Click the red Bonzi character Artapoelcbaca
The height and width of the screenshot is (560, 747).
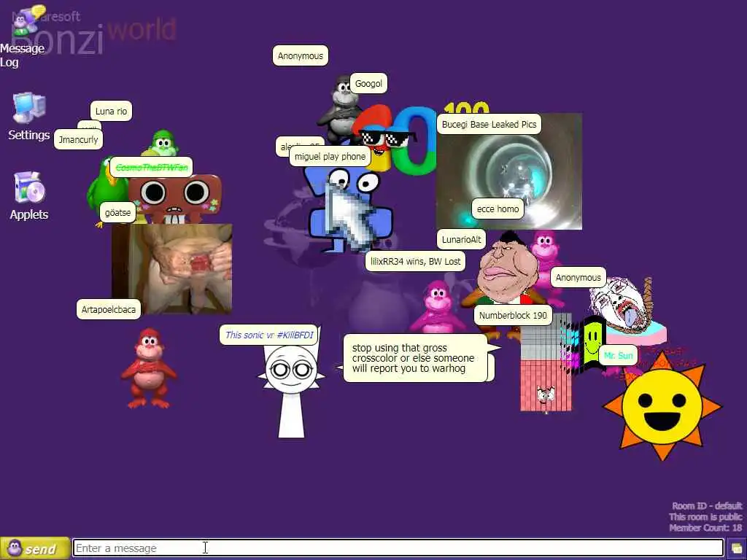149,368
